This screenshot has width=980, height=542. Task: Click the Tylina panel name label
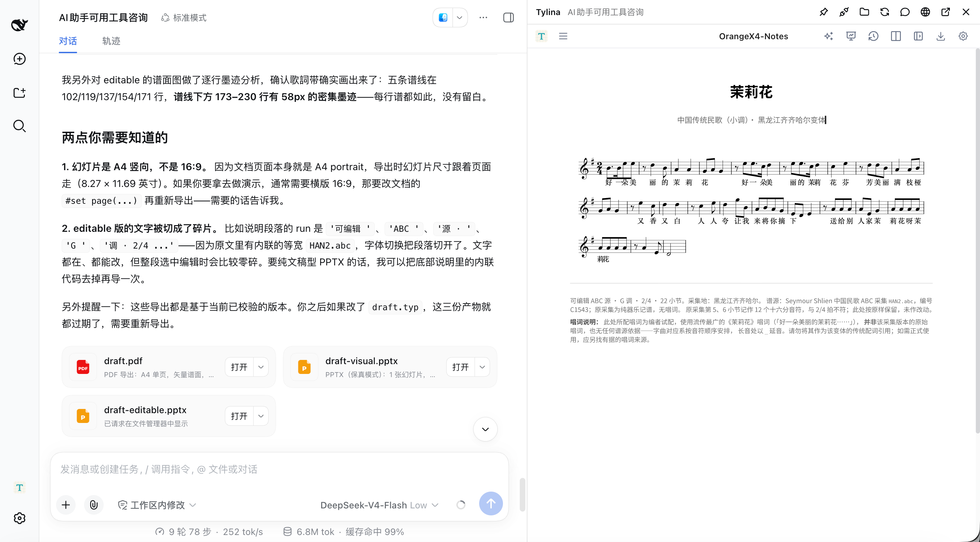[x=548, y=12]
